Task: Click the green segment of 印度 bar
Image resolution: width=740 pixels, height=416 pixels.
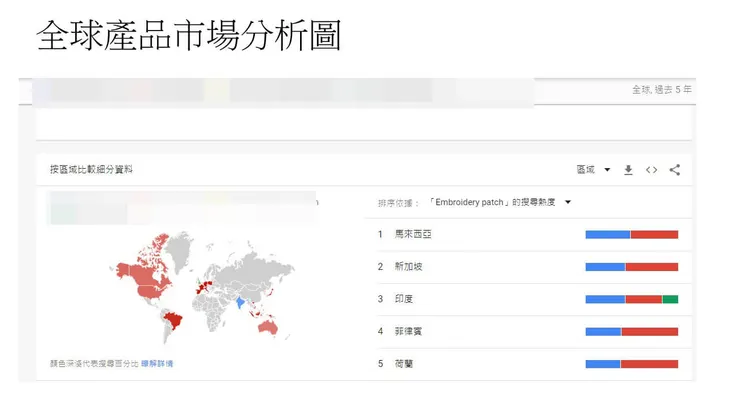Action: pyautogui.click(x=670, y=299)
